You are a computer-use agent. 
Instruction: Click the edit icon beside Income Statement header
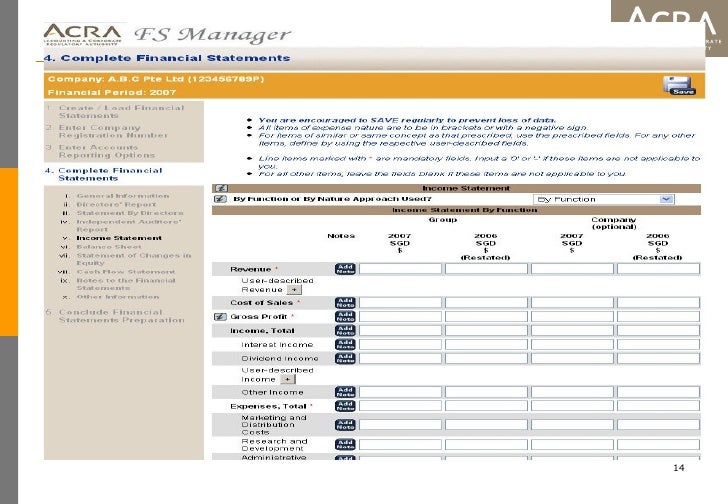(221, 188)
